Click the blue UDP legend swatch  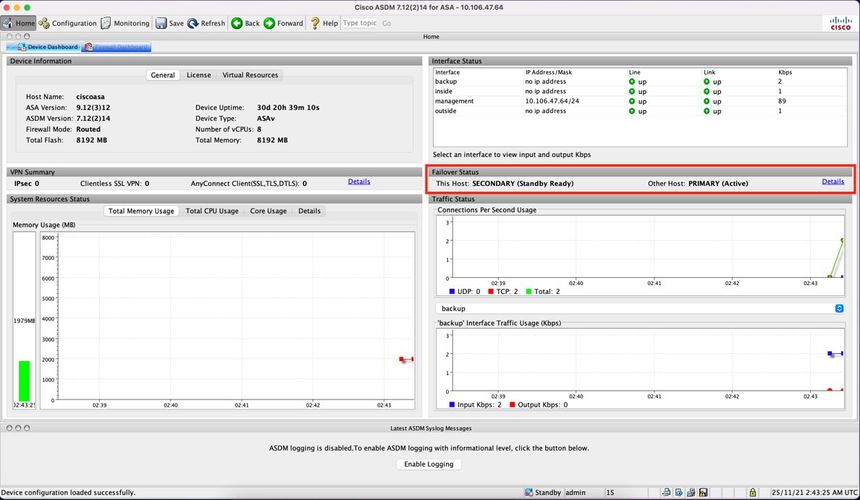[x=452, y=292]
